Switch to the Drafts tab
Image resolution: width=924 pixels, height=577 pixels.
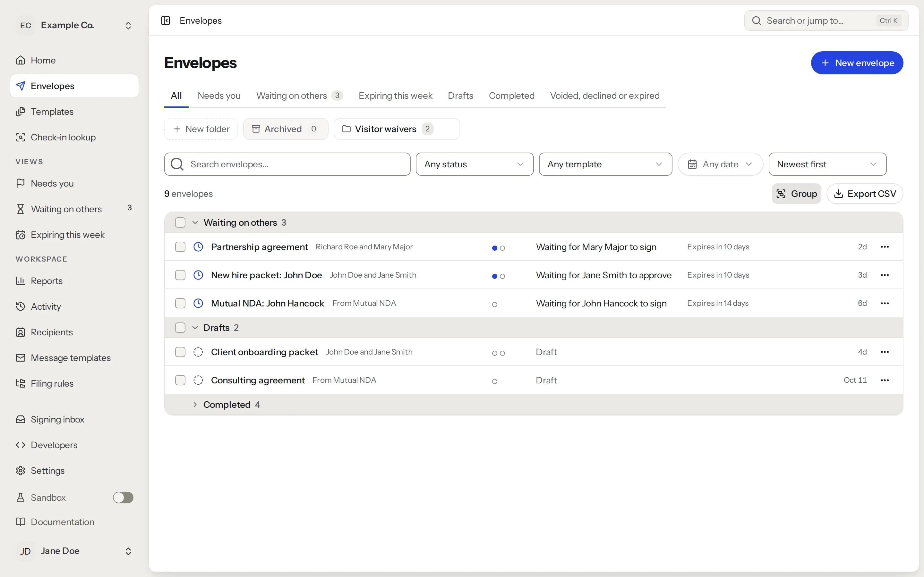(x=460, y=96)
